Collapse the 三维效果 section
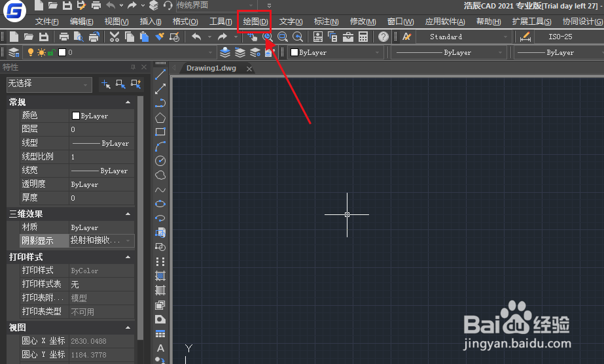The height and width of the screenshot is (364, 604). [x=128, y=214]
